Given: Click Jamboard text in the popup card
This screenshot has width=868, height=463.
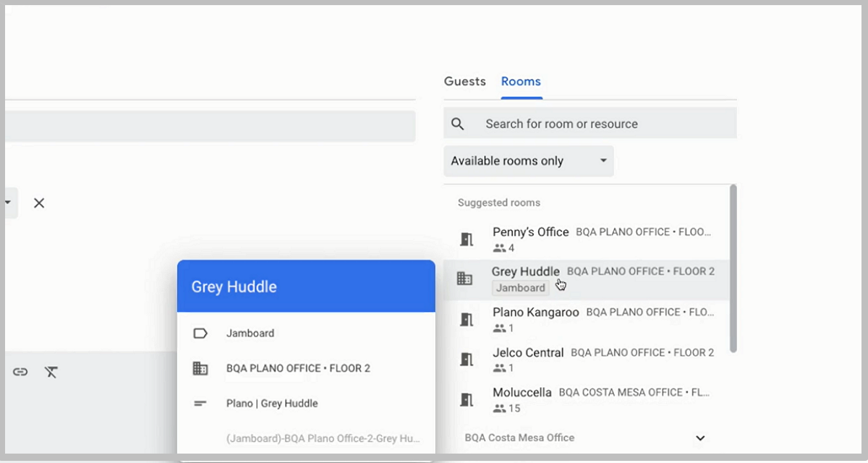Looking at the screenshot, I should click(x=250, y=334).
